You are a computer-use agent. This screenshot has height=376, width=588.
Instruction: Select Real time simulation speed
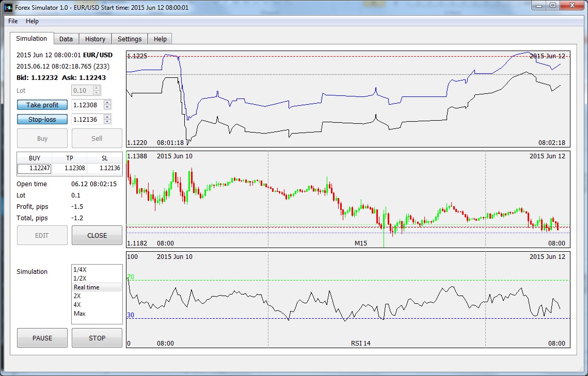point(97,287)
